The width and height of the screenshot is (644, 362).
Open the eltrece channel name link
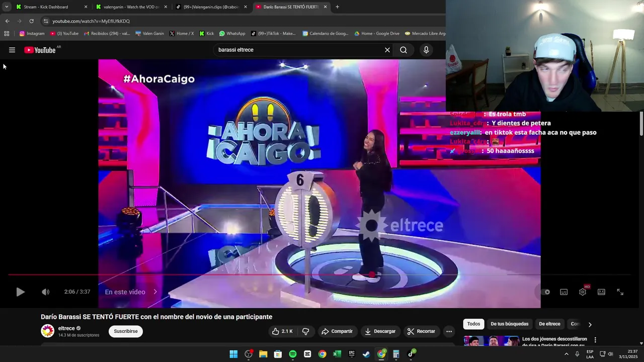click(x=66, y=328)
